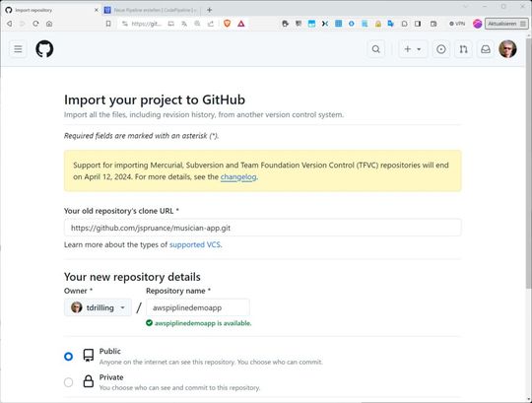This screenshot has width=532, height=403.
Task: Bookmark this page icon
Action: 108,24
